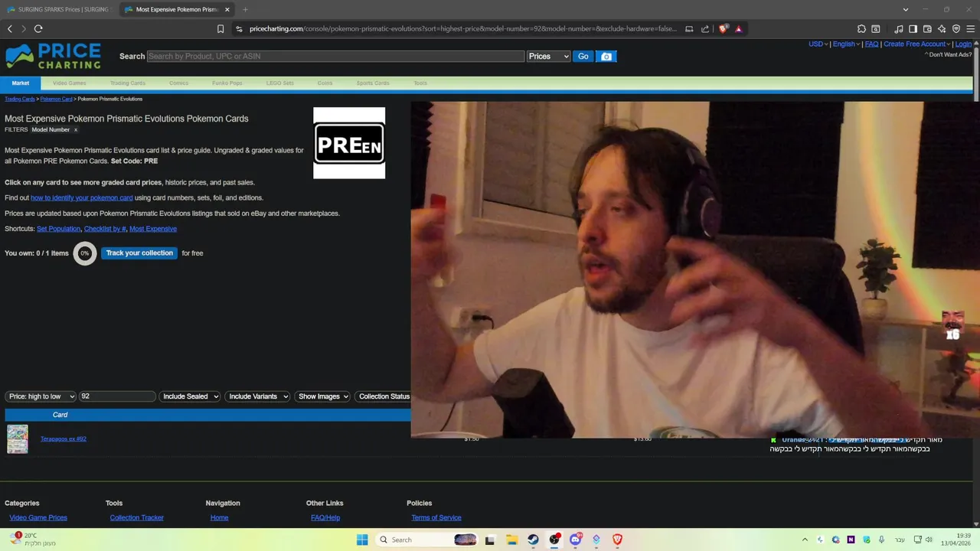Viewport: 980px width, 551px height.
Task: Select the Market navigation tab
Action: point(21,83)
